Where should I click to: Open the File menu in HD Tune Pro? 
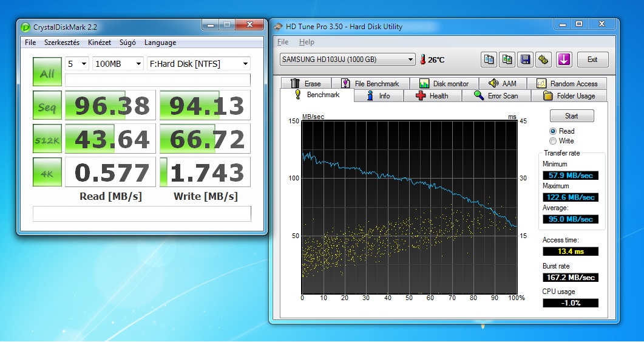pyautogui.click(x=283, y=42)
